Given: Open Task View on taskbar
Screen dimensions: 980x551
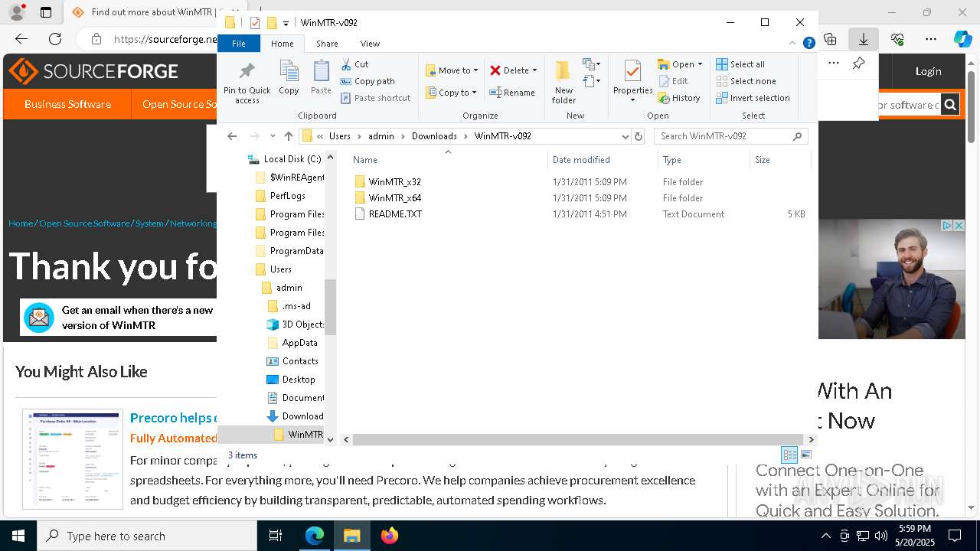Looking at the screenshot, I should (x=276, y=536).
